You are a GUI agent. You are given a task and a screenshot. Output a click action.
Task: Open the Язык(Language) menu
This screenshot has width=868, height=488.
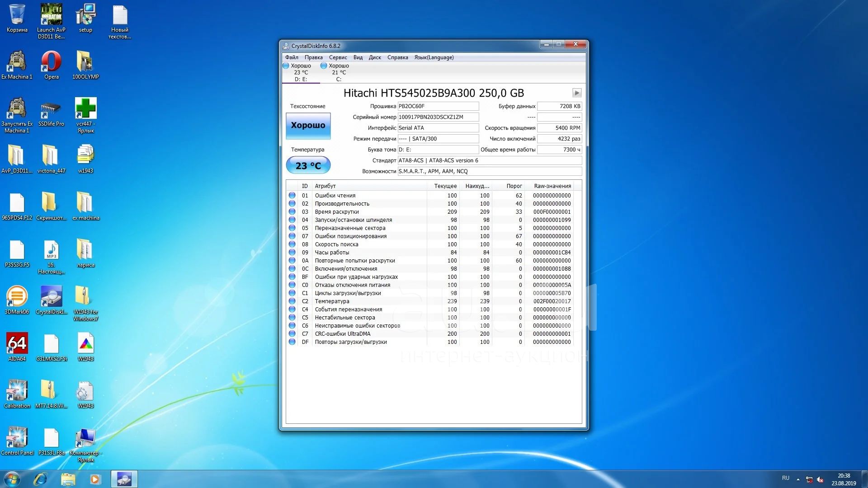coord(434,57)
